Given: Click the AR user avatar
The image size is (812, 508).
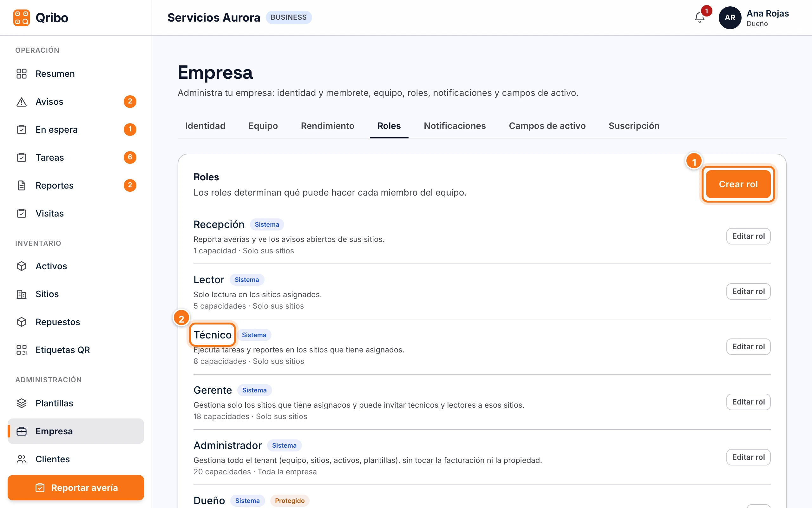Looking at the screenshot, I should (x=730, y=17).
